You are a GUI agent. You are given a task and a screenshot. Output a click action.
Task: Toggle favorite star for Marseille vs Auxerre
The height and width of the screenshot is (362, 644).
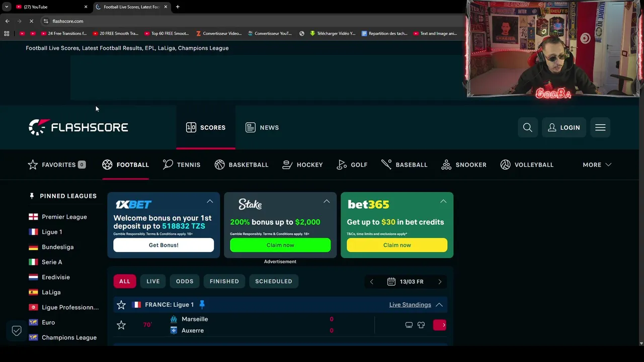pos(121,325)
